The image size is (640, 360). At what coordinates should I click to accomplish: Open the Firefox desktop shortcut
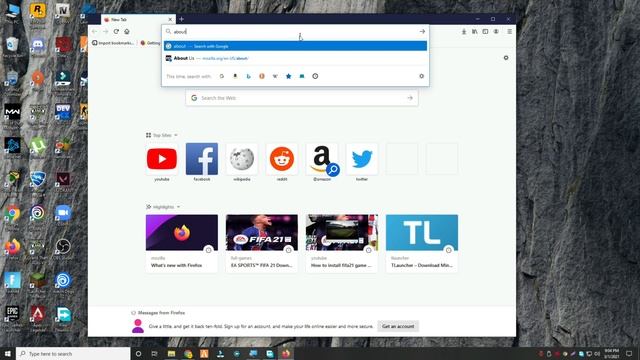12,247
